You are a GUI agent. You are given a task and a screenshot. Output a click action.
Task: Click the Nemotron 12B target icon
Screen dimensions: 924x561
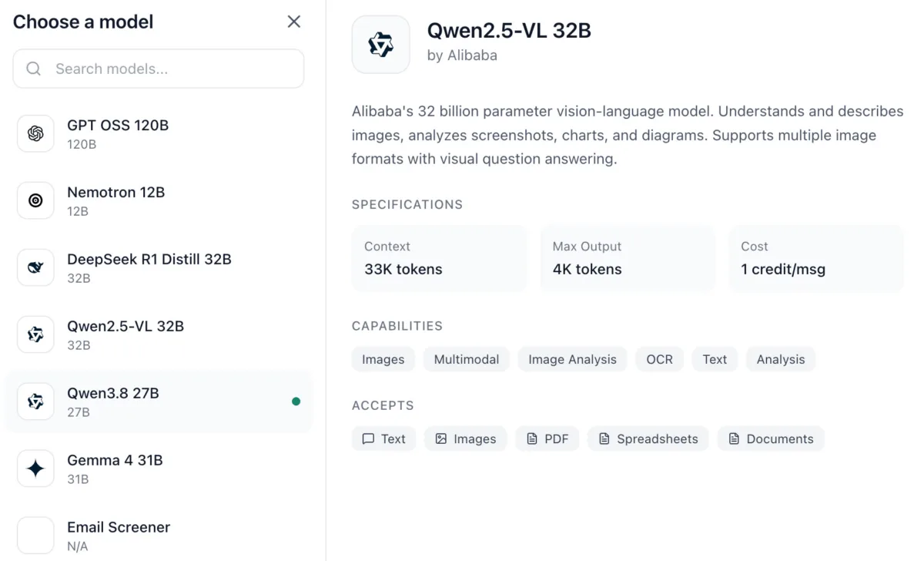(x=35, y=200)
